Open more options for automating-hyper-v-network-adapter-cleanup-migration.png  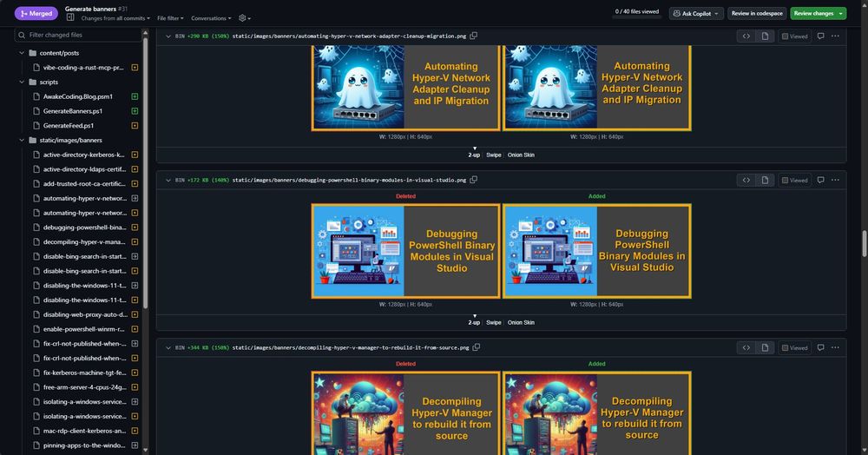click(x=835, y=36)
